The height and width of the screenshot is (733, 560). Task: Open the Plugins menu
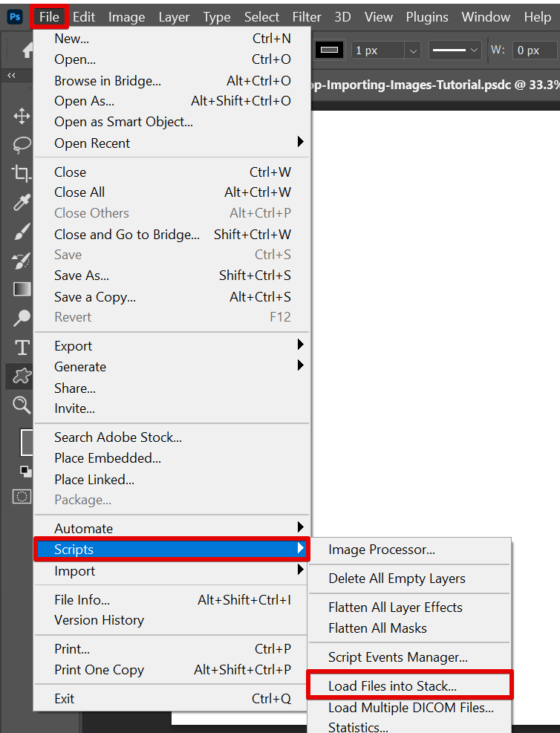[x=427, y=17]
